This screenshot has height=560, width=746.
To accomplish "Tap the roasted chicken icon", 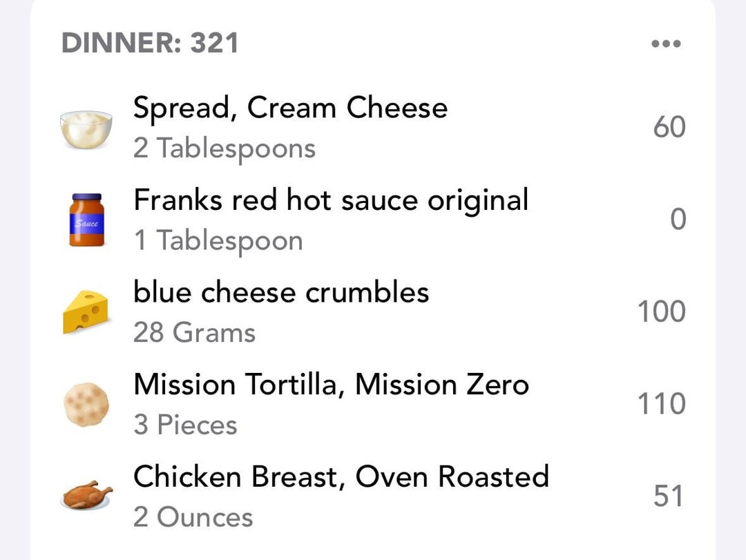I will [x=86, y=495].
